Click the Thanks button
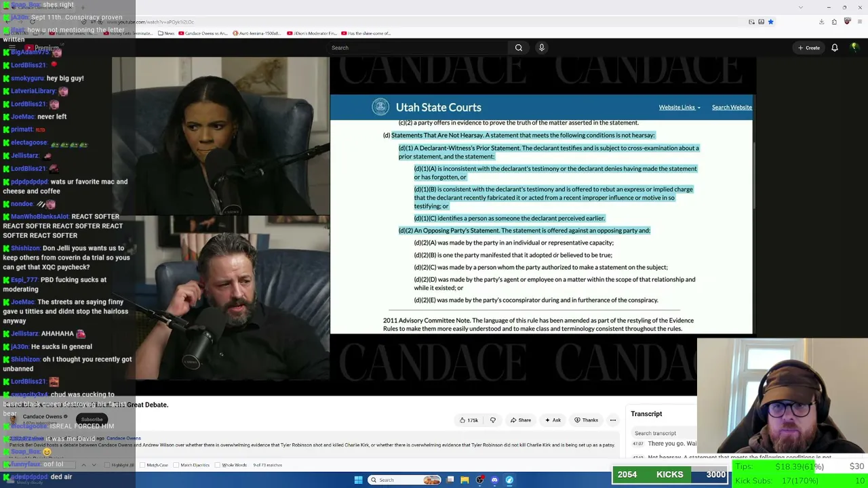868x488 pixels. point(586,420)
